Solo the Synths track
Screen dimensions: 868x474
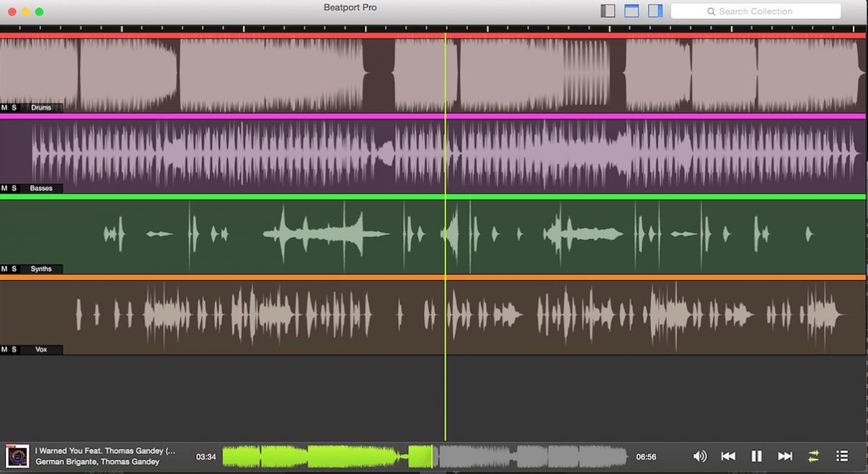click(x=14, y=269)
